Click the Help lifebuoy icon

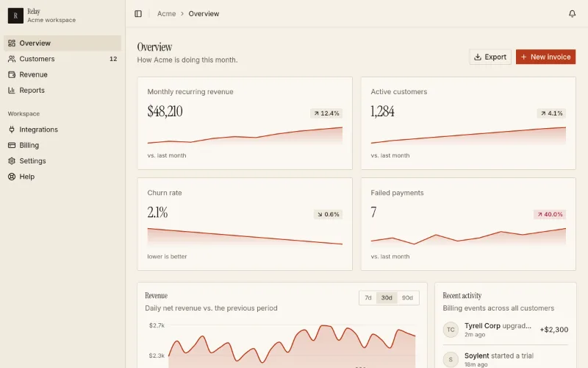tap(12, 177)
